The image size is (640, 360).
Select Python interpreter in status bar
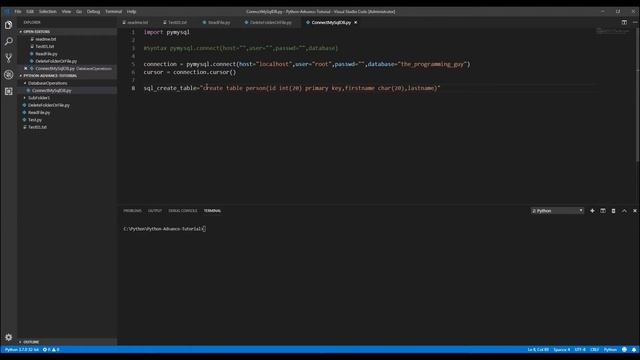coord(22,349)
